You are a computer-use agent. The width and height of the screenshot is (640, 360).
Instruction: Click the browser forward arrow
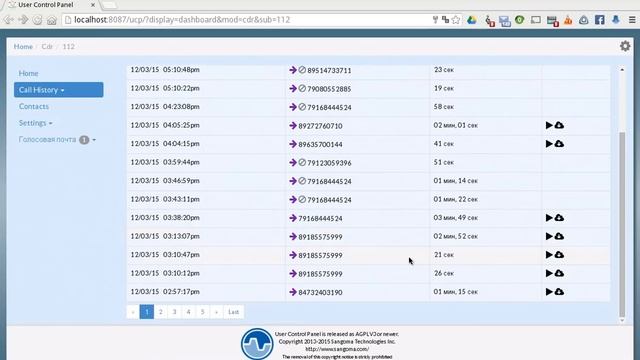(23, 20)
